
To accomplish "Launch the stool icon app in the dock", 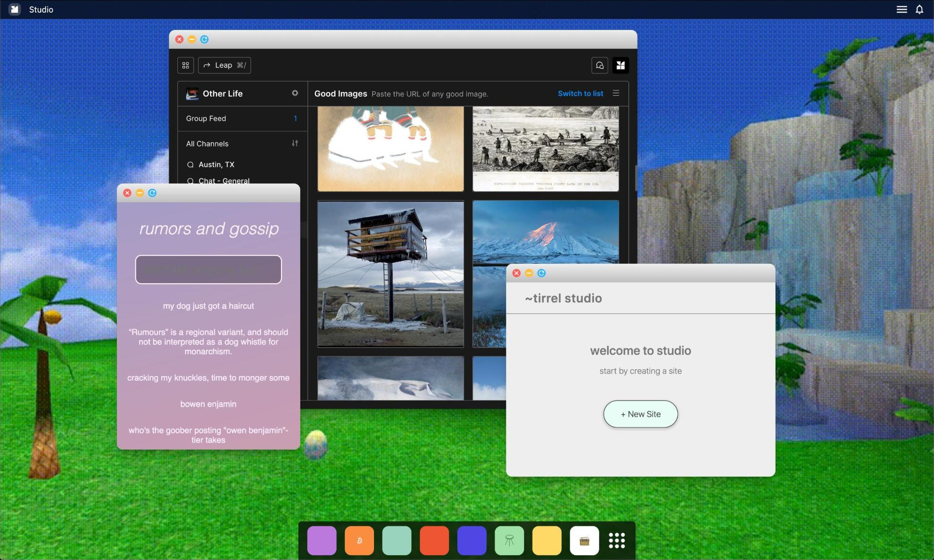I will tap(509, 540).
